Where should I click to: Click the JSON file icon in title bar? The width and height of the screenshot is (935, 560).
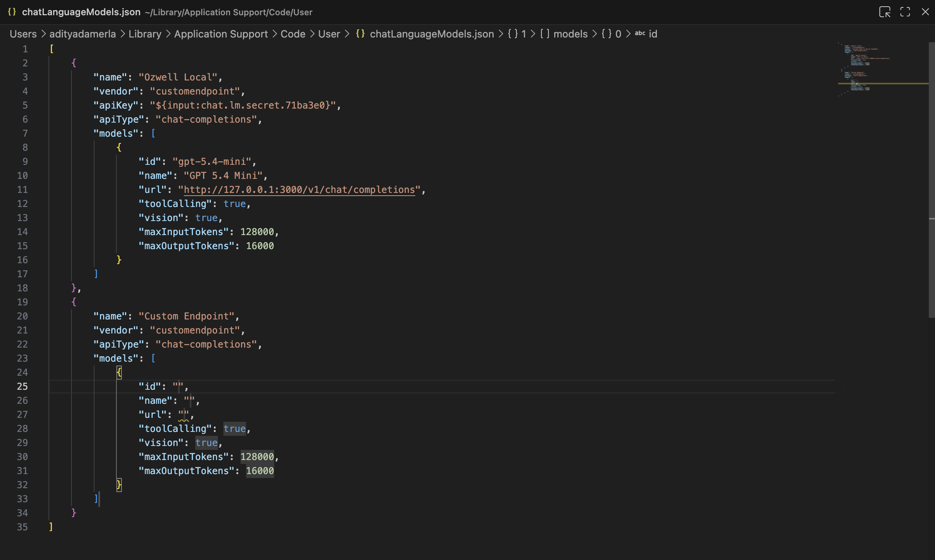click(12, 12)
